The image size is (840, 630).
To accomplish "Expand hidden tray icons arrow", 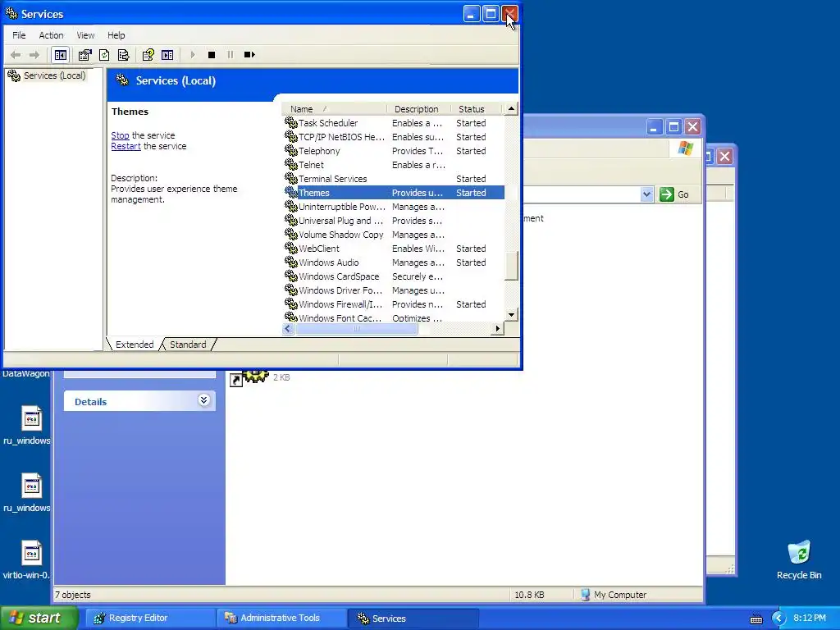I will pos(778,619).
